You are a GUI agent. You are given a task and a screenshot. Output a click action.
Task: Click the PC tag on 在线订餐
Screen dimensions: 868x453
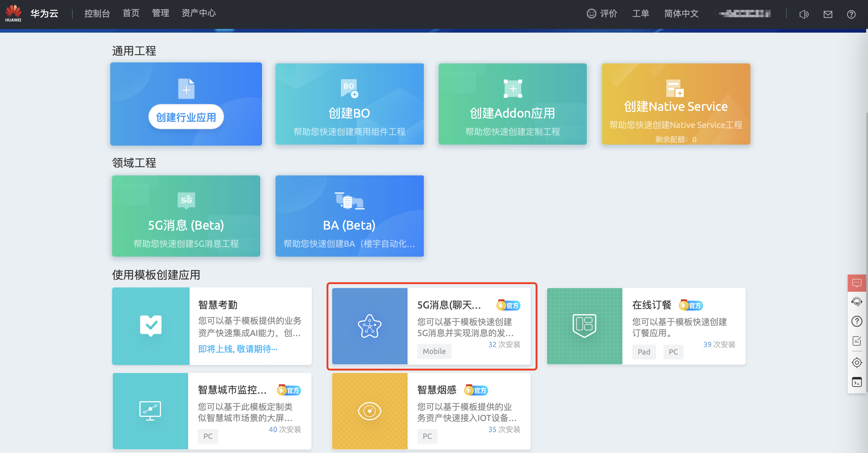pyautogui.click(x=673, y=352)
